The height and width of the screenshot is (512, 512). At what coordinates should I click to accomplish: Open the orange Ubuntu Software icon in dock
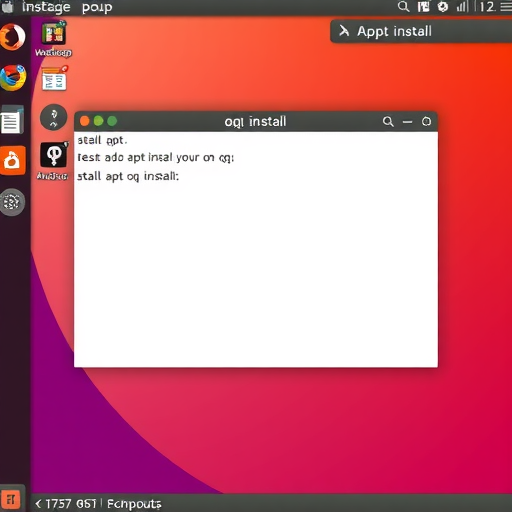13,160
